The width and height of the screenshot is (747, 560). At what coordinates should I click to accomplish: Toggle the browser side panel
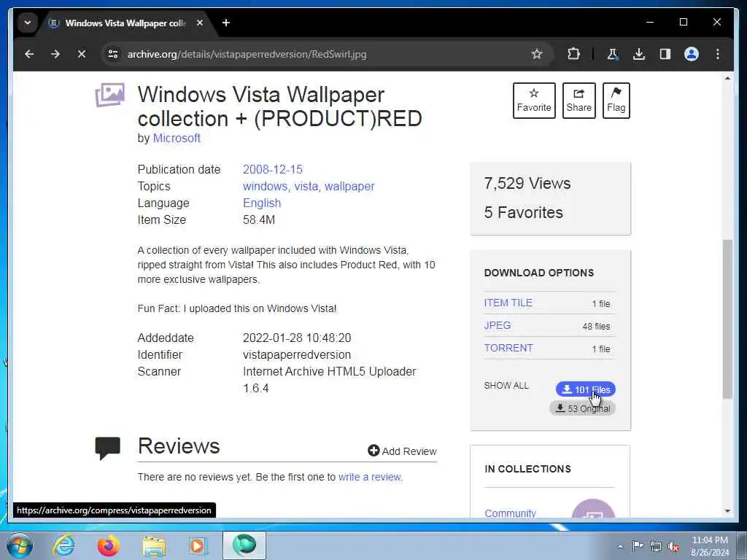click(x=665, y=54)
